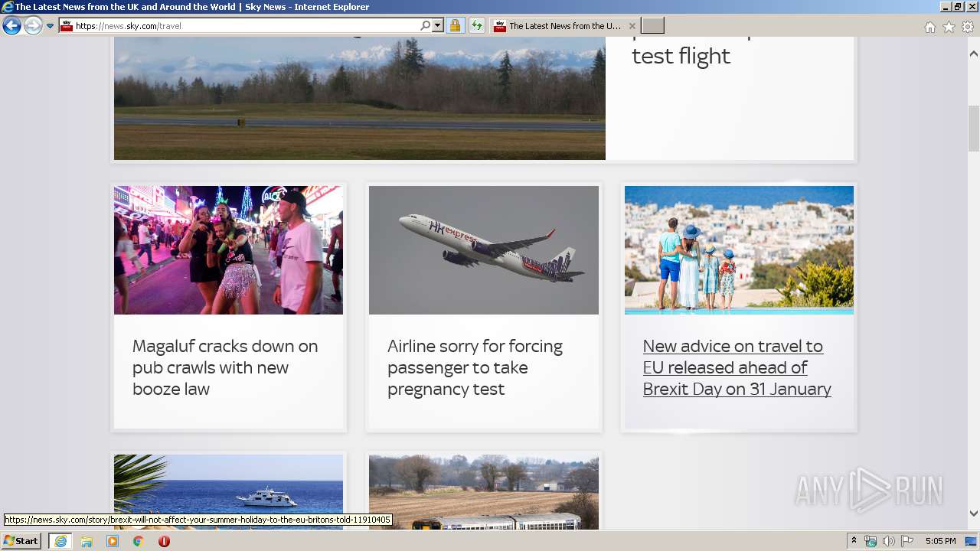Click the Show desktop button
Viewport: 980px width, 551px height.
tap(972, 541)
